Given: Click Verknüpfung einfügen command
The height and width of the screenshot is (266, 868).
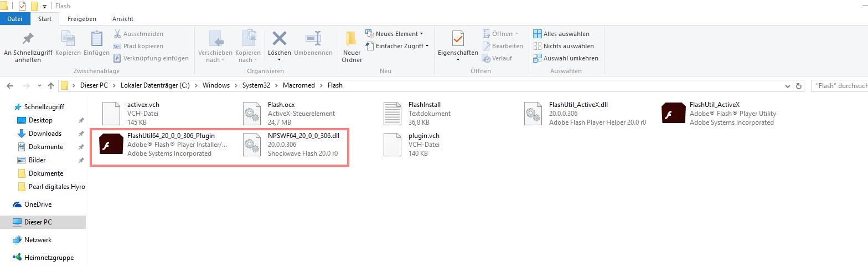Looking at the screenshot, I should pyautogui.click(x=151, y=58).
